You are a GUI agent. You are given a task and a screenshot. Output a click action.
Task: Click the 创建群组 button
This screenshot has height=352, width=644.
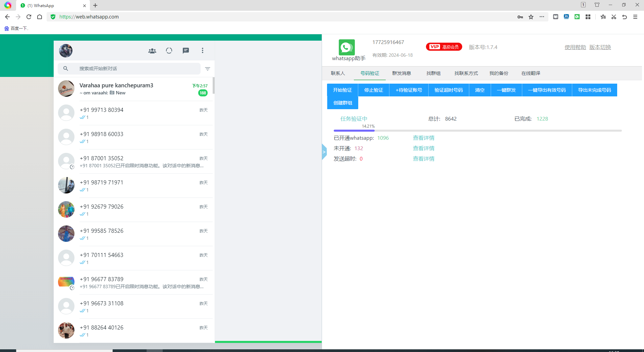(x=342, y=103)
